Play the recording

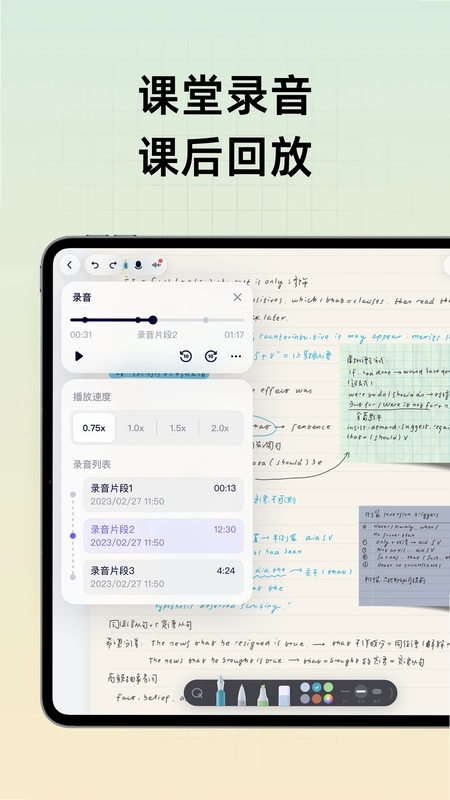[79, 356]
